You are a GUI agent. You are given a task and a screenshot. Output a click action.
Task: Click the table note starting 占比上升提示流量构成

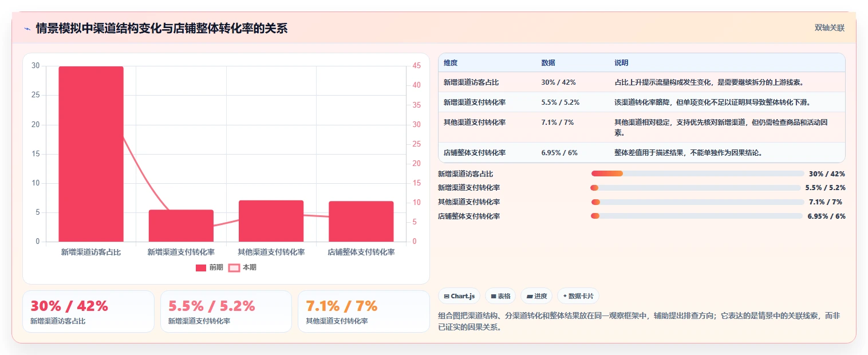[x=709, y=82]
